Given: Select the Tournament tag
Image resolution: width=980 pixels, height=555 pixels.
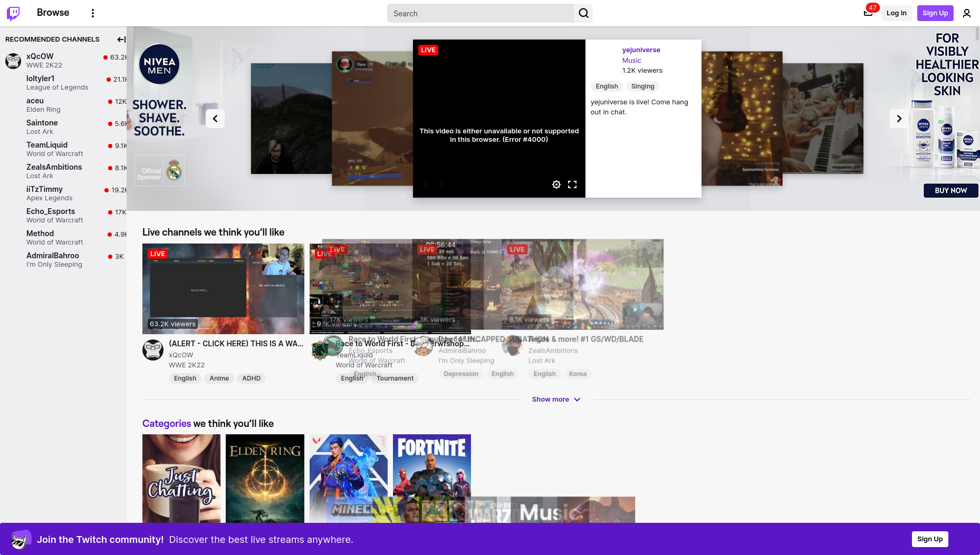Looking at the screenshot, I should point(395,378).
